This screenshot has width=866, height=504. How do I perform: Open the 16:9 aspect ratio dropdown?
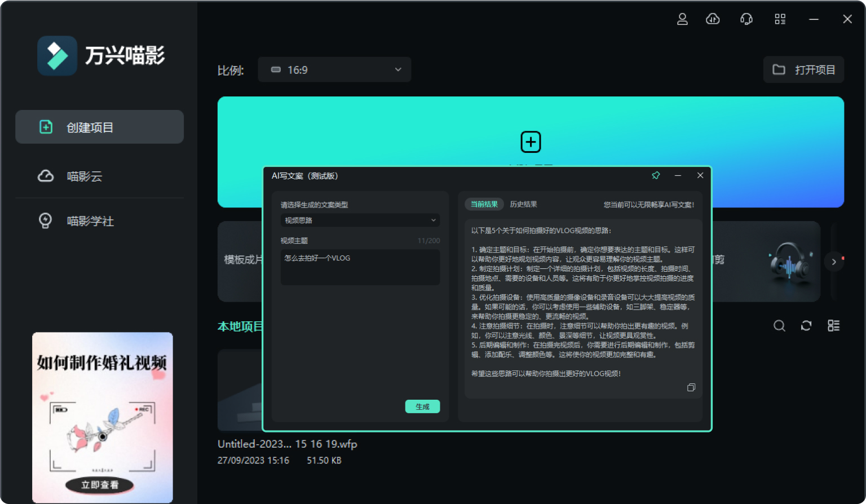pyautogui.click(x=334, y=70)
